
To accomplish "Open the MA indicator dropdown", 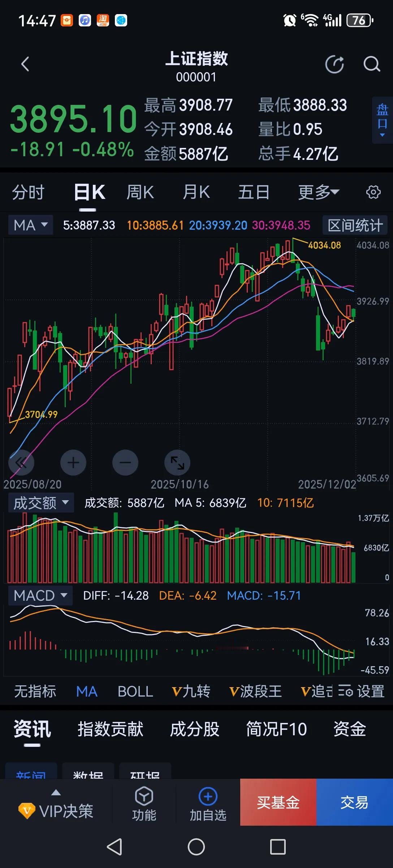I will pyautogui.click(x=31, y=225).
